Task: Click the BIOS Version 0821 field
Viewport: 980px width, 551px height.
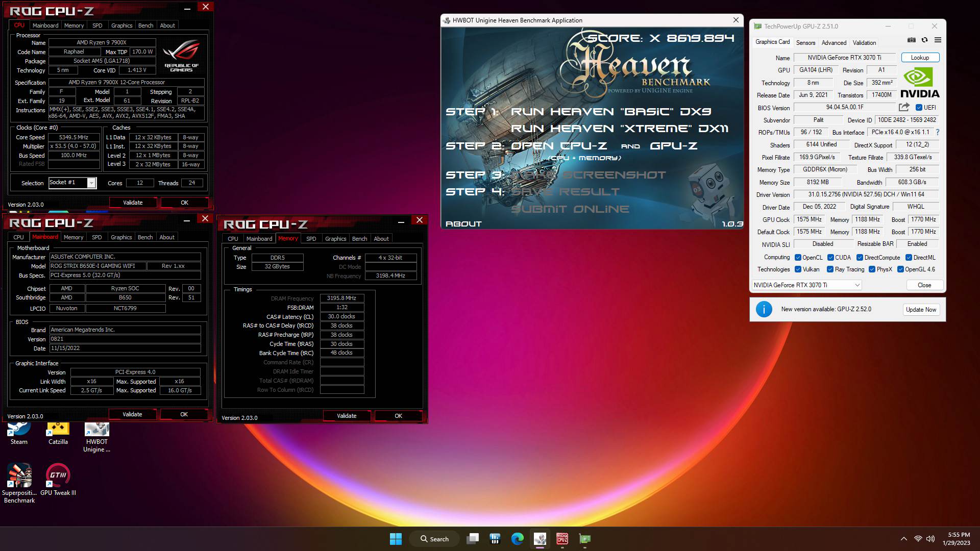Action: pyautogui.click(x=125, y=339)
